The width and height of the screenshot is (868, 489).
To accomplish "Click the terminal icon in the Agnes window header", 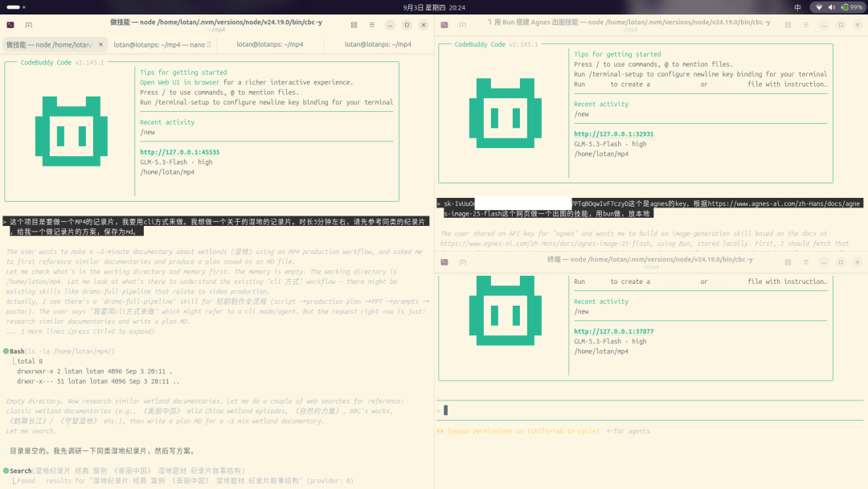I will click(x=444, y=25).
